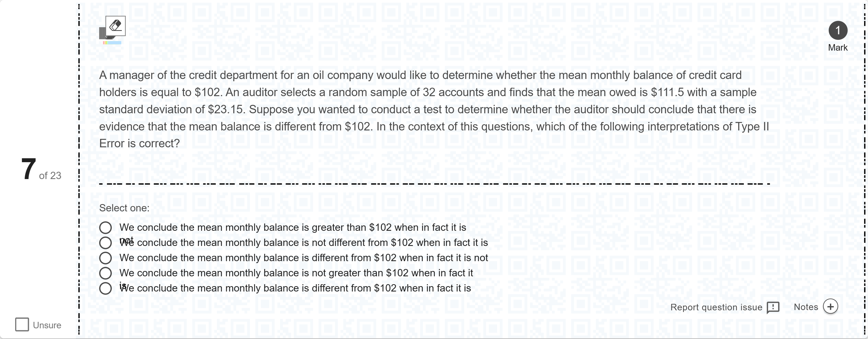Click the large question number 7
This screenshot has height=339, width=868.
point(28,169)
